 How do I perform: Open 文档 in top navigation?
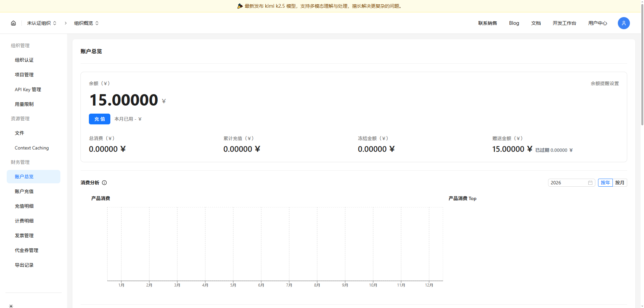coord(536,23)
